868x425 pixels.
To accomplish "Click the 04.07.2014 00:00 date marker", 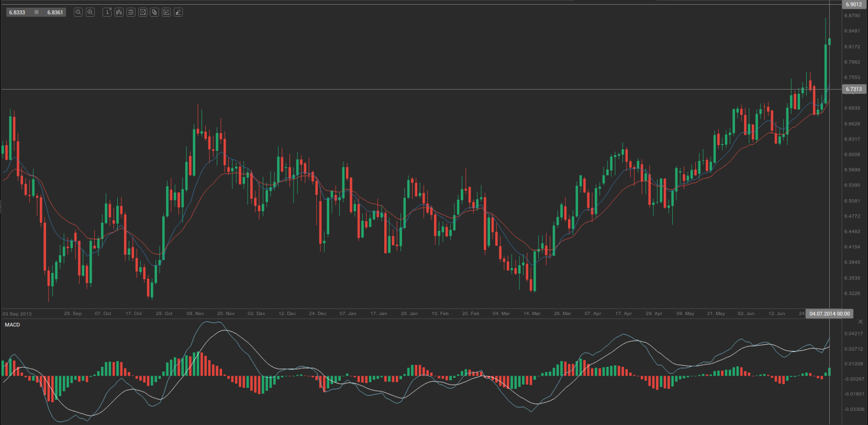I will (829, 313).
